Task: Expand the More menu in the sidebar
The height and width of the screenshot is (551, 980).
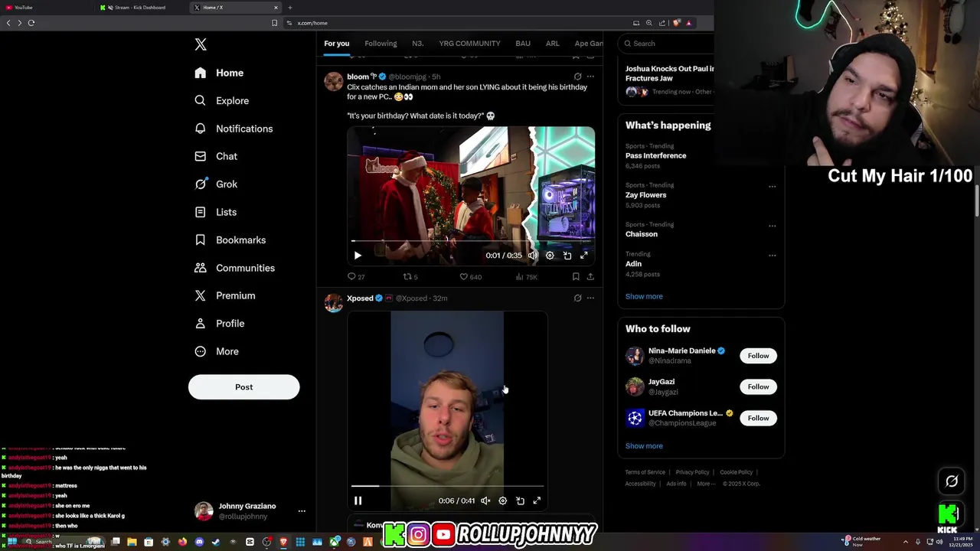Action: (x=216, y=351)
